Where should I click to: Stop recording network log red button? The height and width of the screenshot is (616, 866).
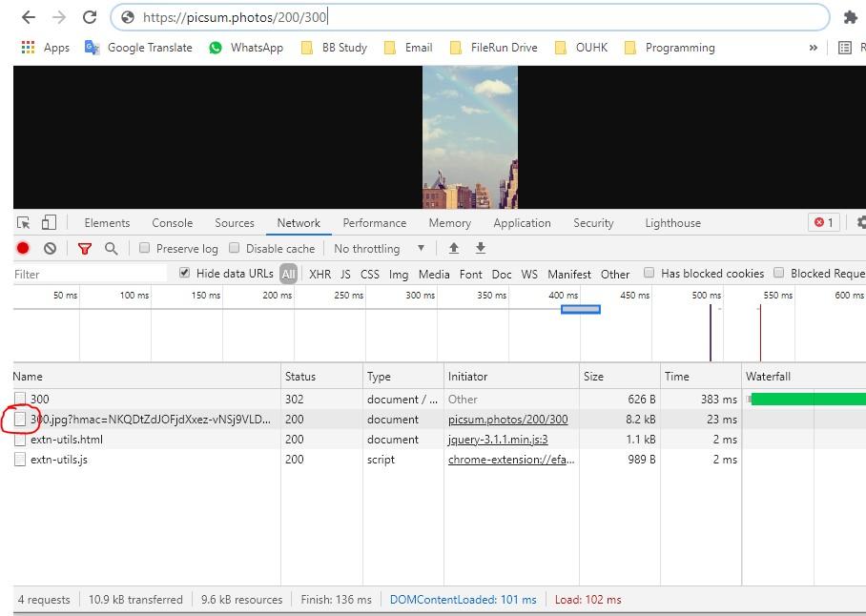click(23, 248)
